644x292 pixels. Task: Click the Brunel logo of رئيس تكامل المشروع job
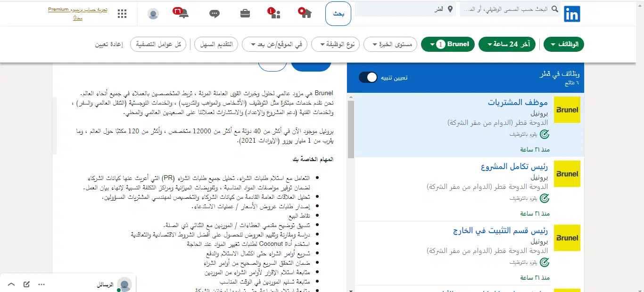pos(567,173)
